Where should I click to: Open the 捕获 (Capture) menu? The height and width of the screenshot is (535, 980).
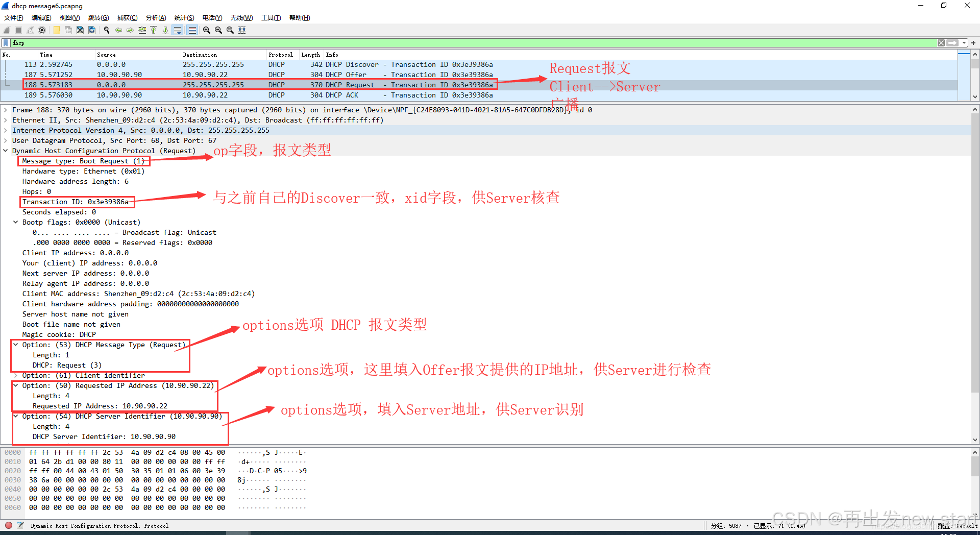tap(127, 18)
